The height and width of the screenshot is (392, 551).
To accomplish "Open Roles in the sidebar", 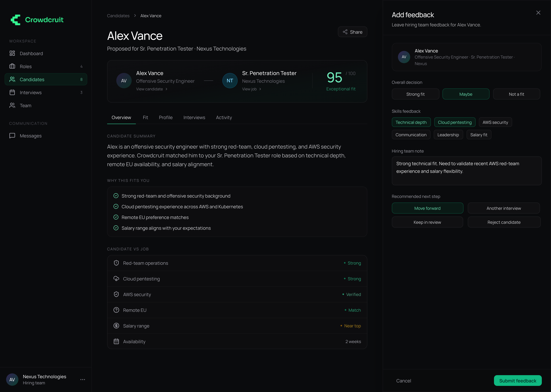I will click(x=46, y=66).
